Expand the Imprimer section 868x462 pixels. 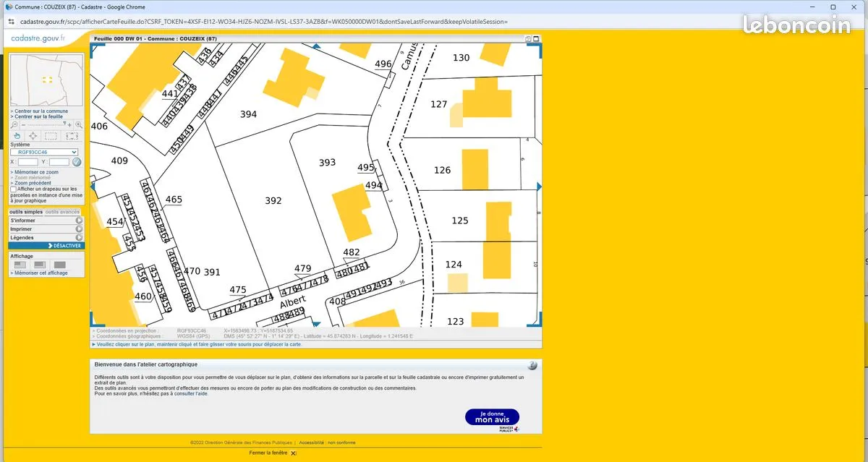(x=46, y=229)
